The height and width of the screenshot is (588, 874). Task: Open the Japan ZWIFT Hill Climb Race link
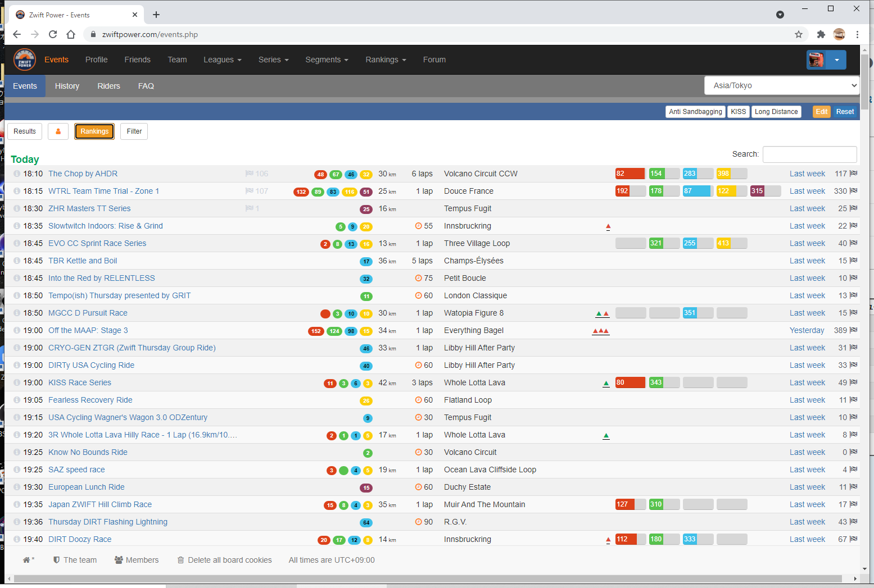(100, 504)
